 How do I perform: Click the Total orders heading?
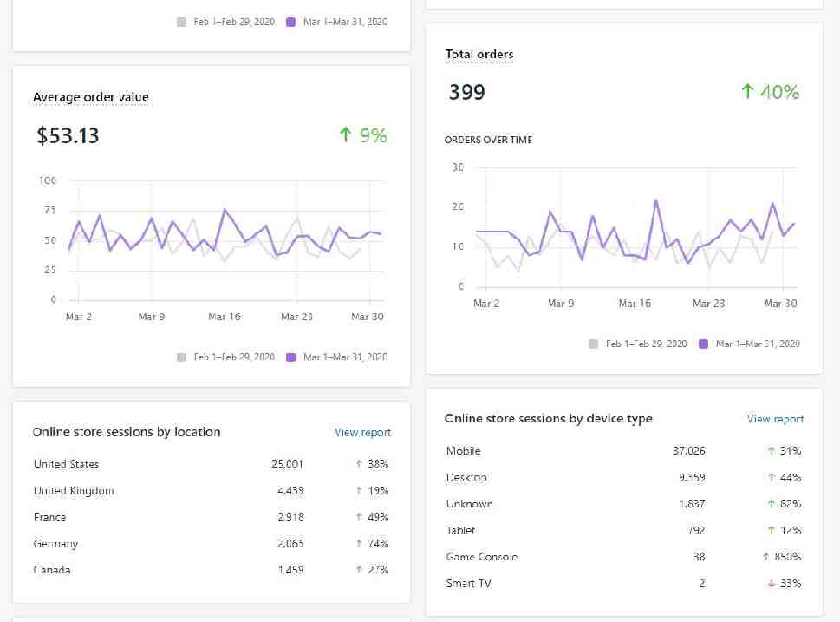click(479, 54)
